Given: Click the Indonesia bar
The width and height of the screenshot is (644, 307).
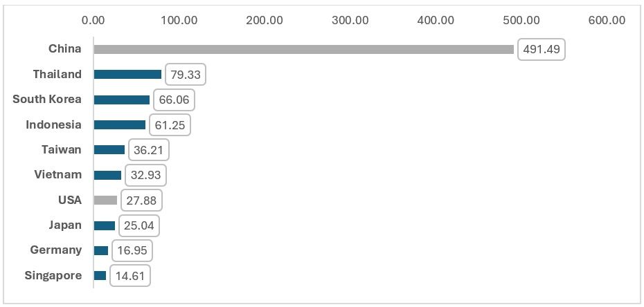Looking at the screenshot, I should [120, 124].
